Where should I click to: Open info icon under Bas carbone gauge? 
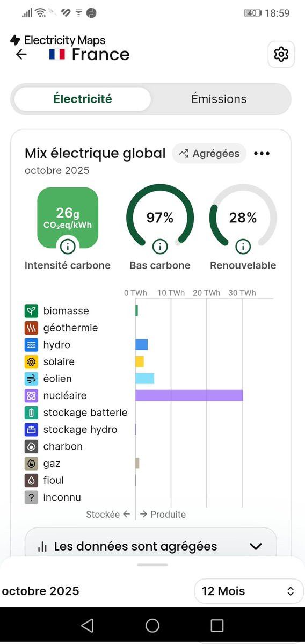point(160,247)
